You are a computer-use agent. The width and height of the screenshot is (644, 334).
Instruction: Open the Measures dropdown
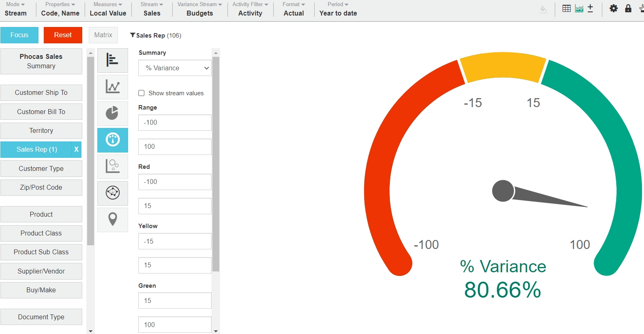pyautogui.click(x=108, y=9)
